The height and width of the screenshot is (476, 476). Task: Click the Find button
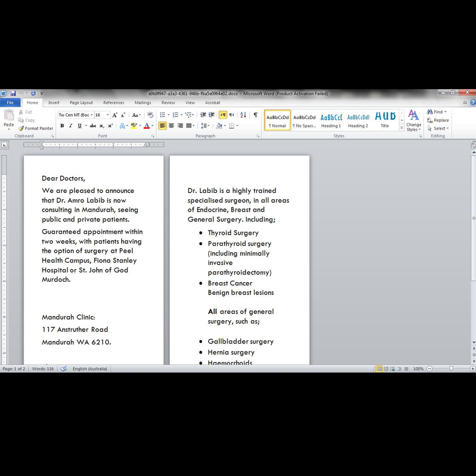click(x=437, y=112)
